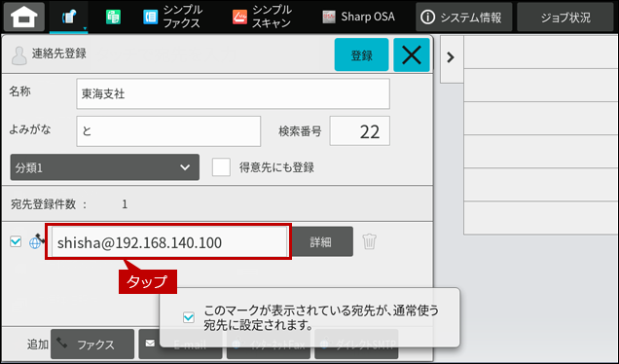Launch Sharp OSA
The image size is (619, 364).
[358, 17]
